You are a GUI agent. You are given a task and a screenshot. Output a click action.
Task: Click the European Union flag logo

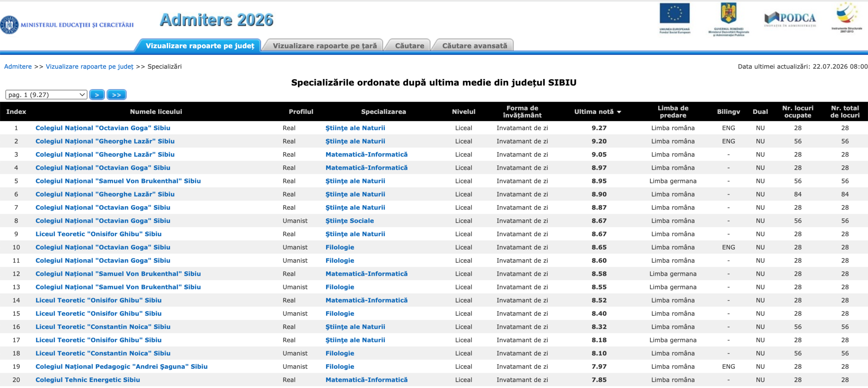(x=674, y=18)
